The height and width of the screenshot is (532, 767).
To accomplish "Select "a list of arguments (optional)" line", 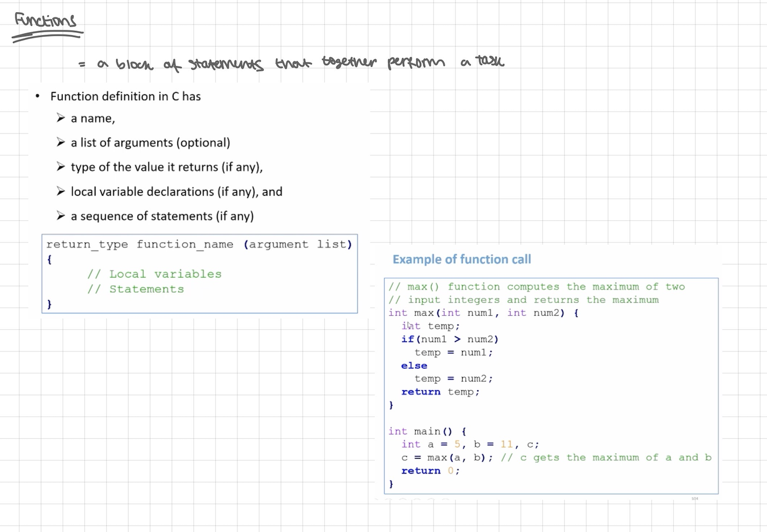I will pyautogui.click(x=150, y=143).
